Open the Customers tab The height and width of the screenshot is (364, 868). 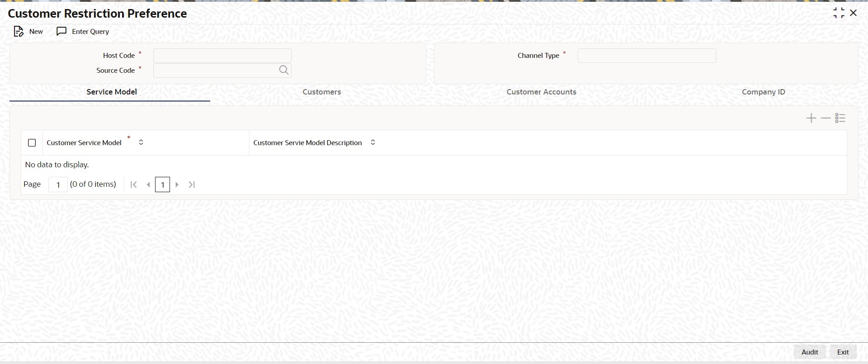point(322,92)
